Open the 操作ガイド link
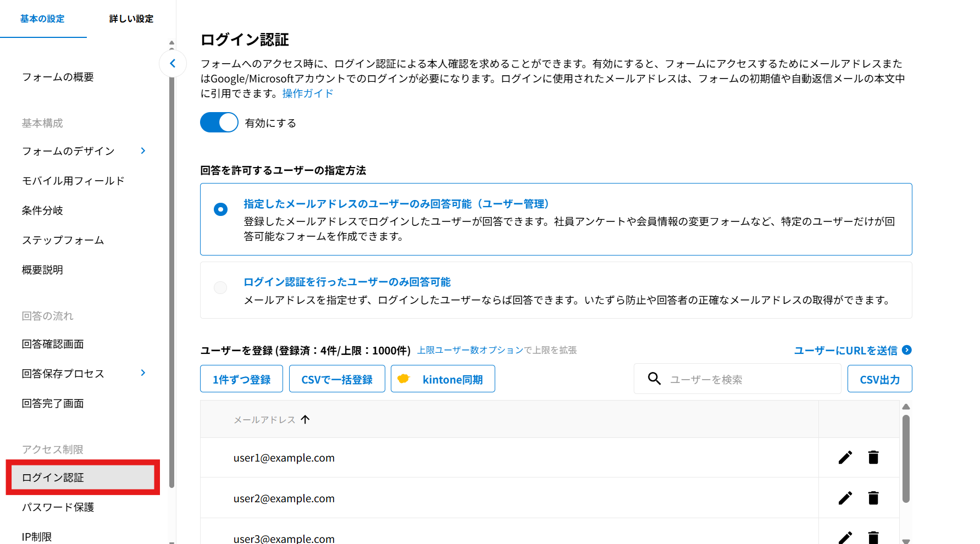This screenshot has width=980, height=544. pos(308,93)
